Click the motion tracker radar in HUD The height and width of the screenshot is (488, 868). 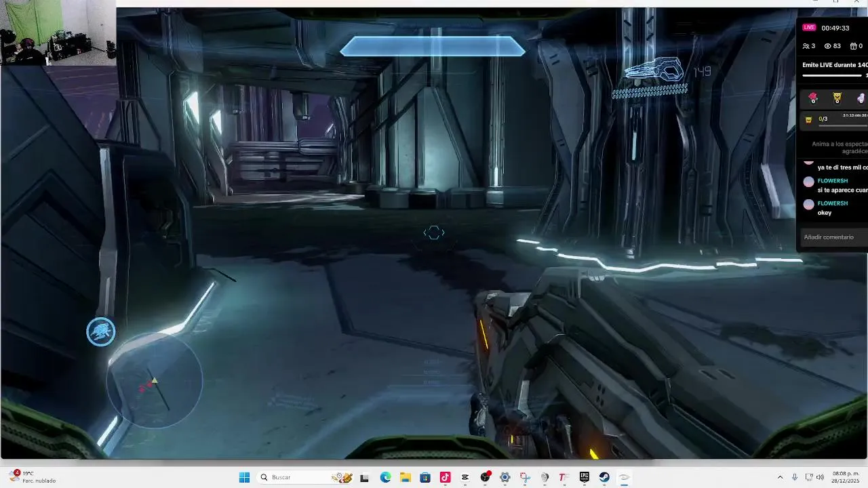(155, 382)
